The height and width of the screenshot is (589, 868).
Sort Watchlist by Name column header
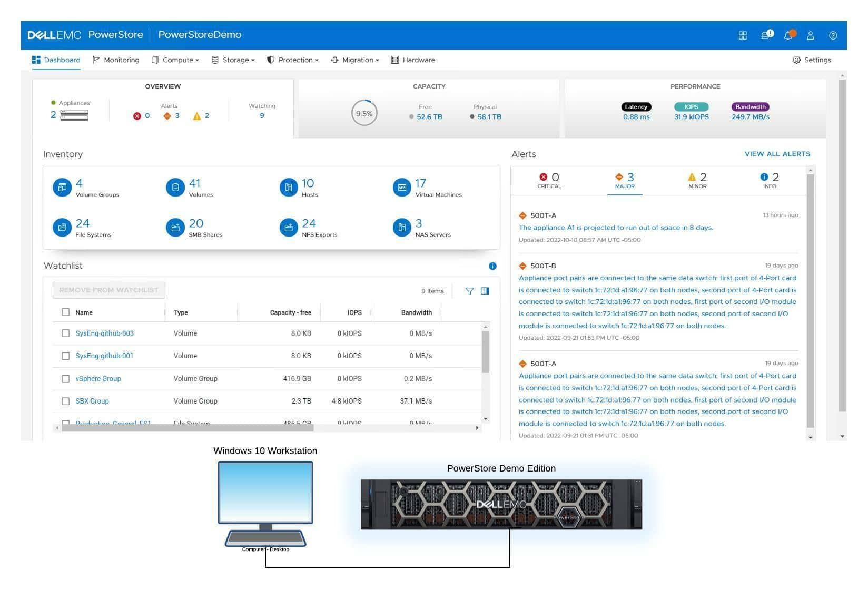[x=84, y=312]
